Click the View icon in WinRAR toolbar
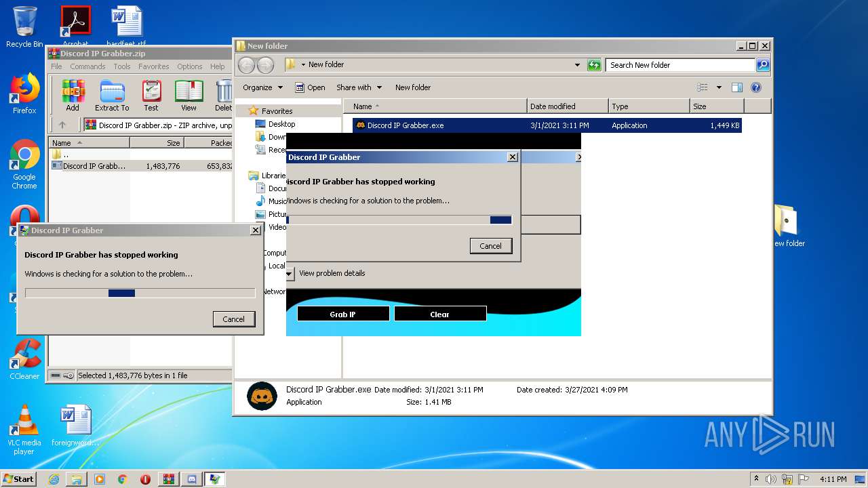This screenshot has width=868, height=488. (189, 95)
